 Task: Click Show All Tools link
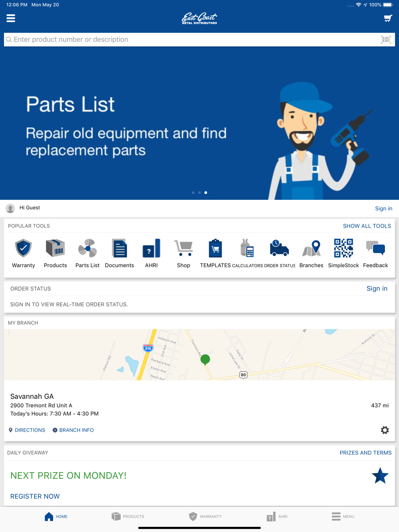367,226
